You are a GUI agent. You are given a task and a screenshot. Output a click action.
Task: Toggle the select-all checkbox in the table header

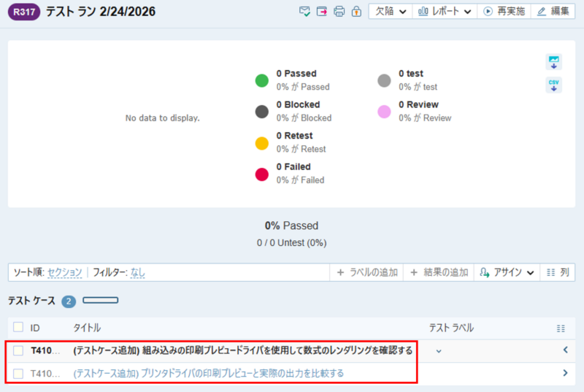(18, 327)
